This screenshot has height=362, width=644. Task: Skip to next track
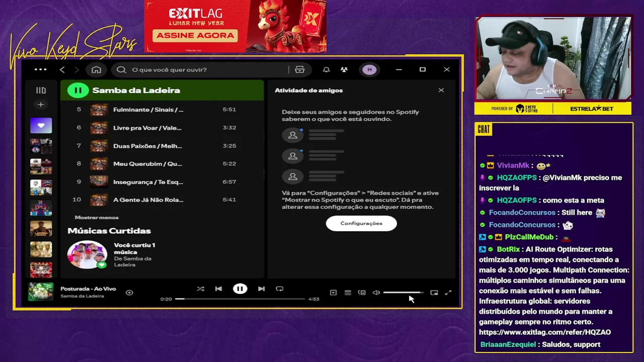261,289
